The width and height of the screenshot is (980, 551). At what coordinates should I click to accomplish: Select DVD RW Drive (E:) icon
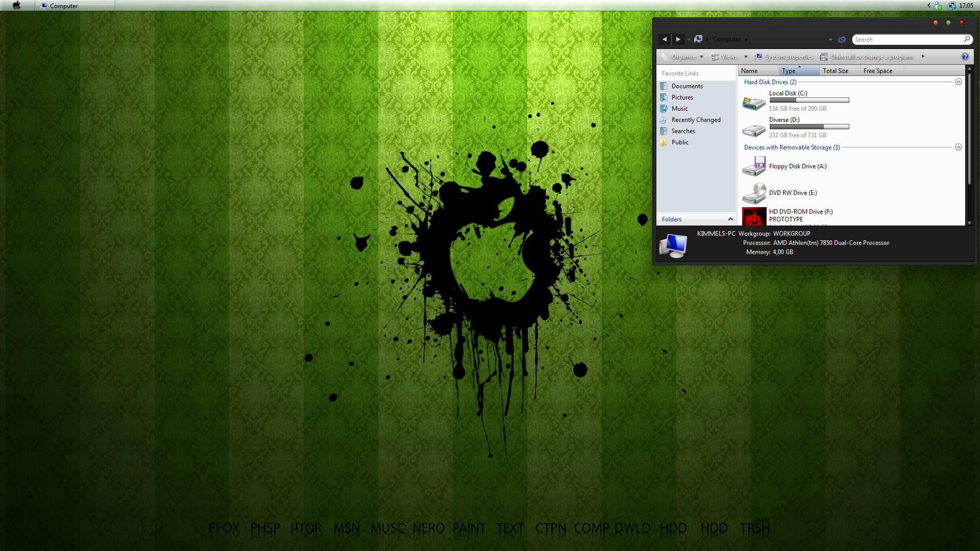754,193
